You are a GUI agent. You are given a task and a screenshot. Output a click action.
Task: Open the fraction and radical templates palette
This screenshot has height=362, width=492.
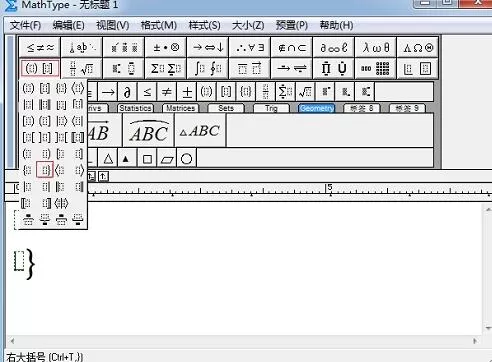tap(82, 69)
